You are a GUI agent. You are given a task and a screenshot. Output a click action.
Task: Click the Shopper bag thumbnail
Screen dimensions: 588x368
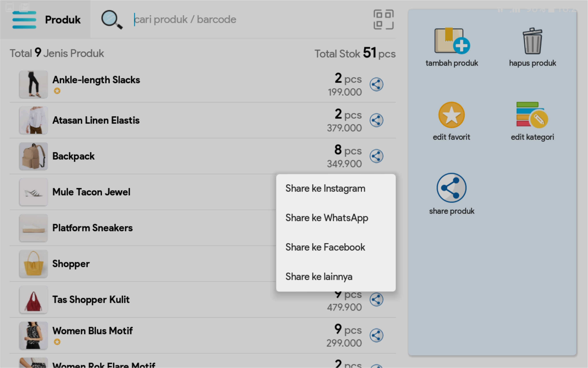click(x=33, y=264)
